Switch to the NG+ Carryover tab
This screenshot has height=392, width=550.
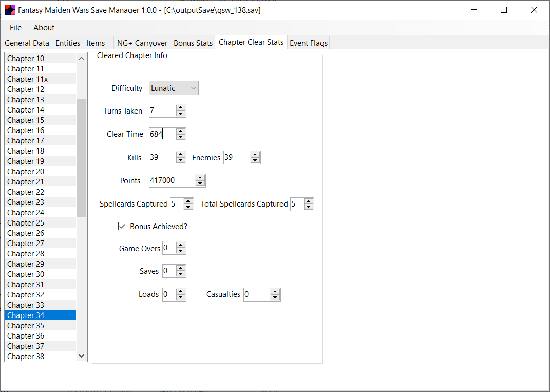[x=142, y=43]
